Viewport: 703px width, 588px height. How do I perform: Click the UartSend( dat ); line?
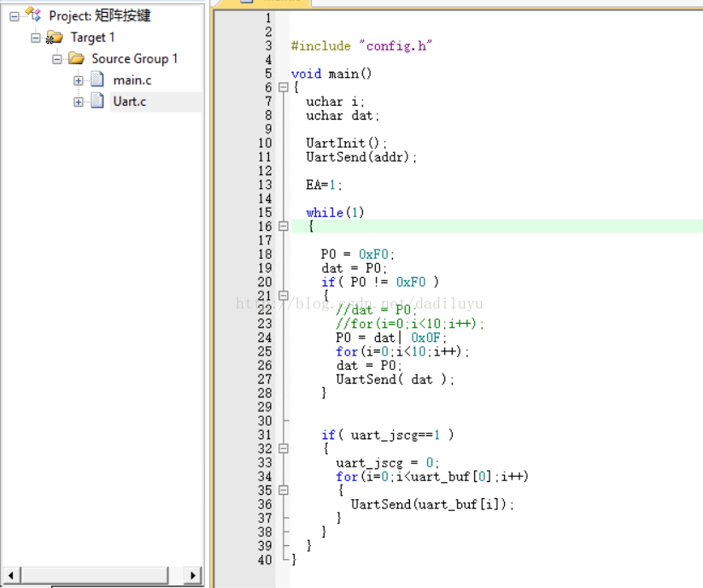(x=395, y=379)
